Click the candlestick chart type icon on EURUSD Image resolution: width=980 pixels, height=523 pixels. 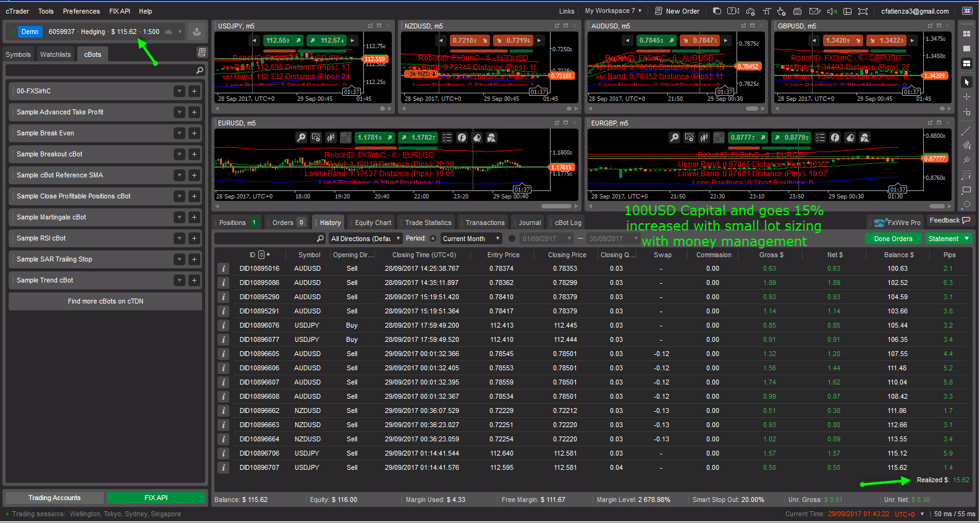pos(331,137)
